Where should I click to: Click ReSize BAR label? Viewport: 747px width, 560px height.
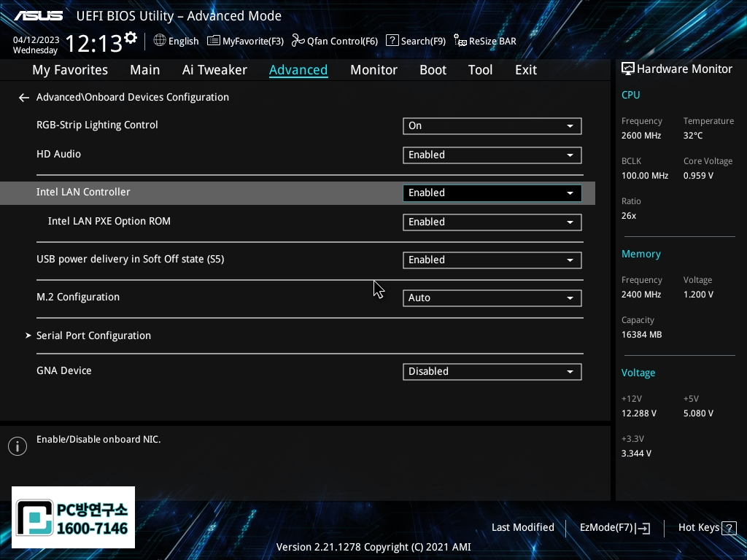[x=492, y=41]
